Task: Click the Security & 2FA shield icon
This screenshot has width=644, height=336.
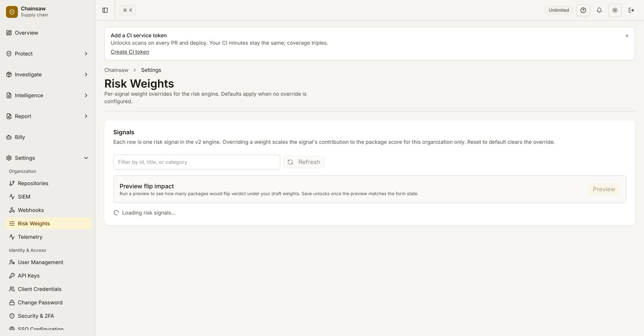Action: 12,316
